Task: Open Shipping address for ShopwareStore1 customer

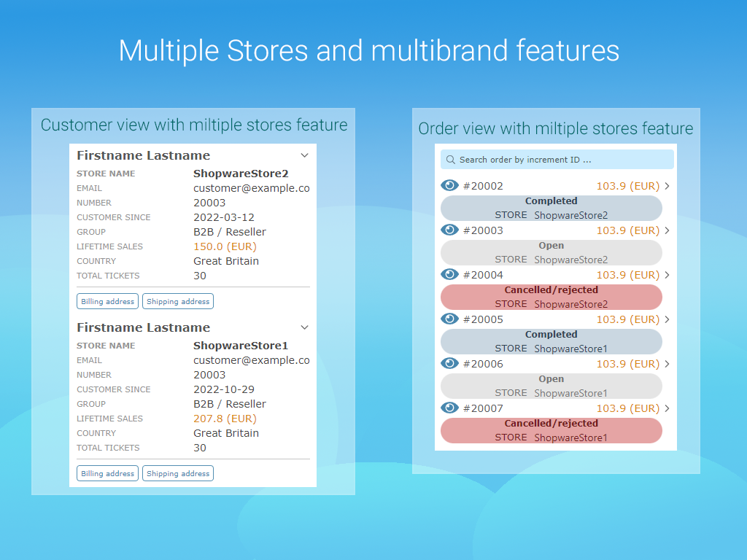Action: point(178,473)
